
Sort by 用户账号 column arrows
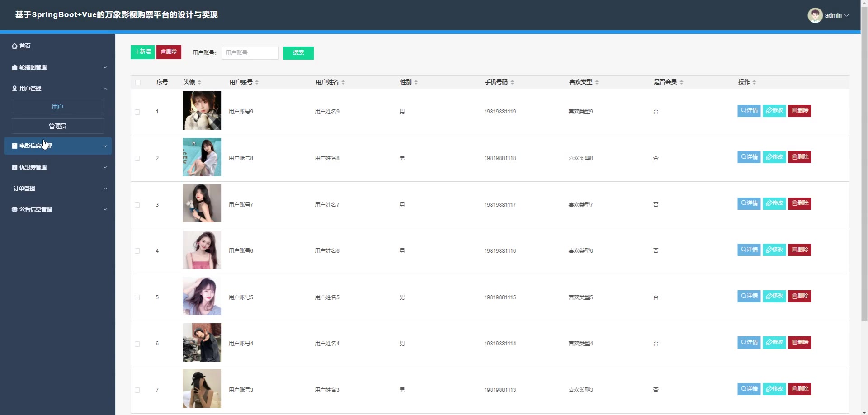257,82
